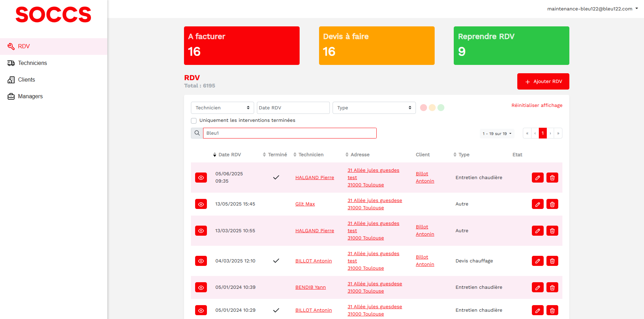Click trash icon for 05/01/2024 10:29 row
This screenshot has width=644, height=319.
coord(552,310)
